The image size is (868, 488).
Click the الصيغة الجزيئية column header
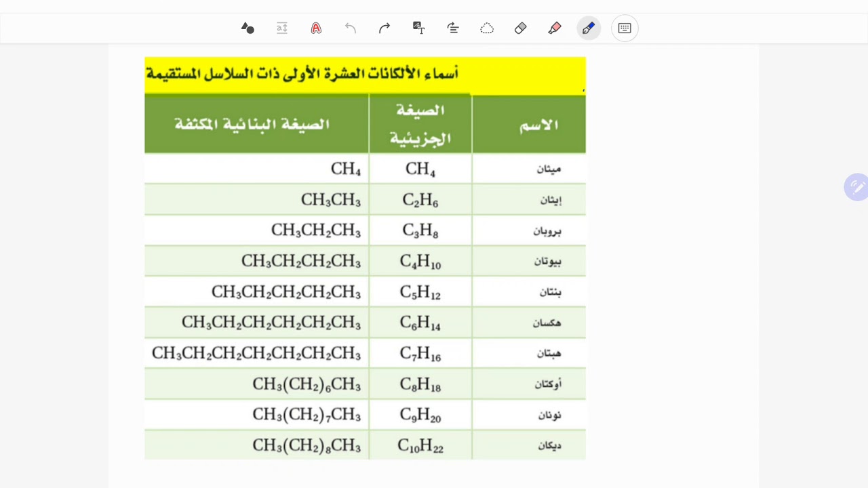pyautogui.click(x=420, y=124)
